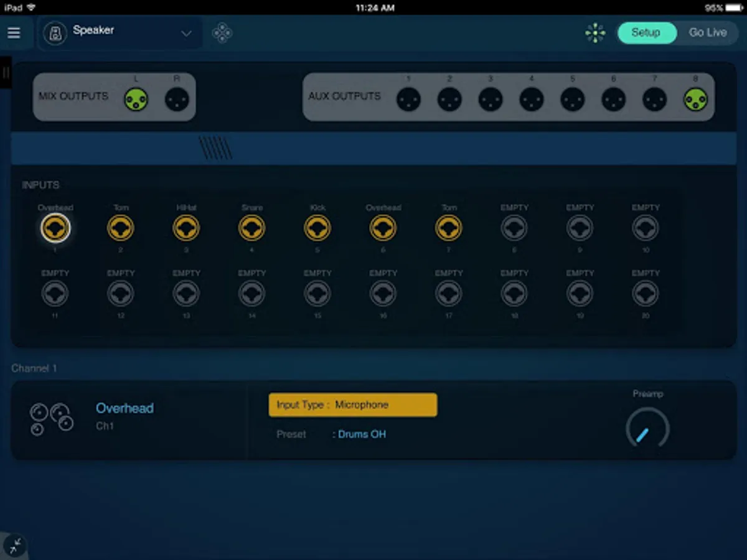Edit the Overhead channel name
This screenshot has height=560, width=747.
point(125,408)
